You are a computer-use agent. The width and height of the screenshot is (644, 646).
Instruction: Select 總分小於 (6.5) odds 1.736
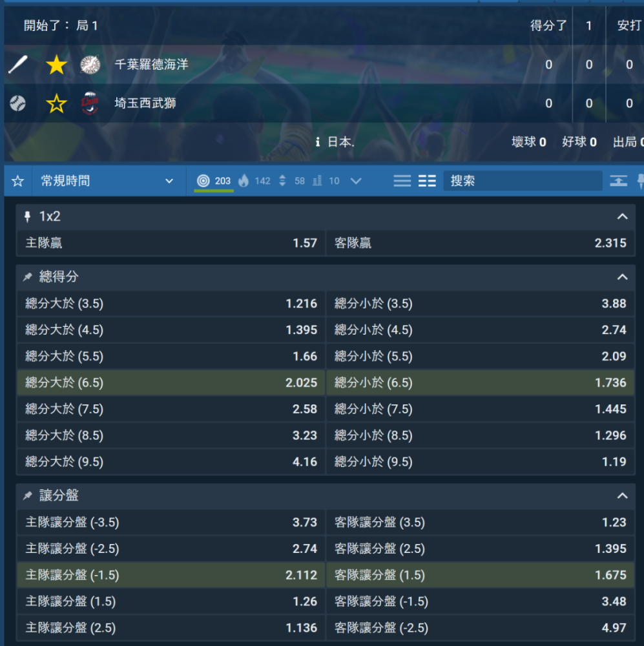(x=480, y=383)
